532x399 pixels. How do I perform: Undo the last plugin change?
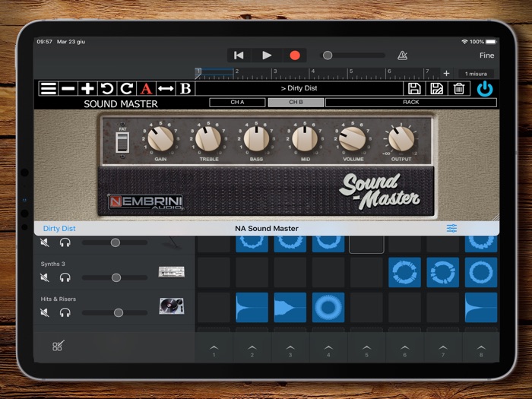pyautogui.click(x=107, y=89)
